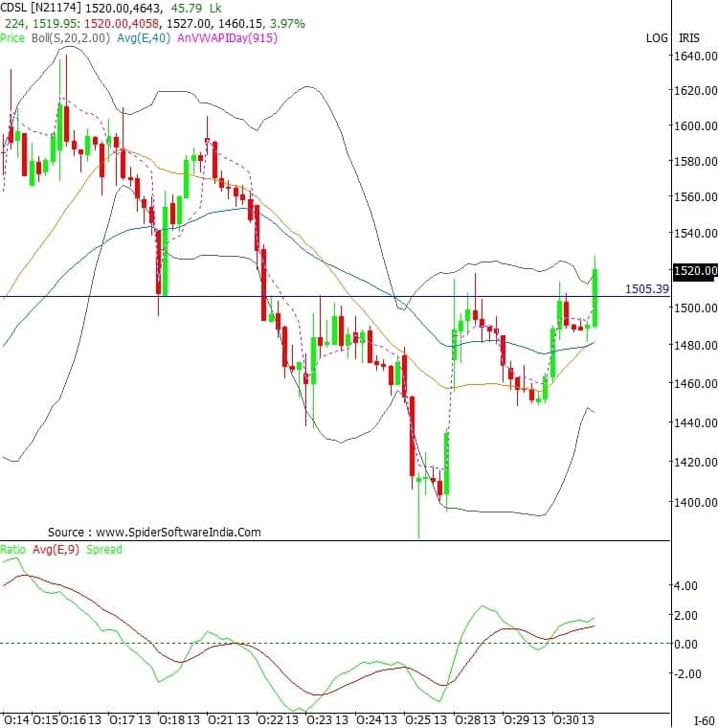Screen dimensions: 718x728
Task: Click the Spread legend label
Action: click(x=104, y=550)
